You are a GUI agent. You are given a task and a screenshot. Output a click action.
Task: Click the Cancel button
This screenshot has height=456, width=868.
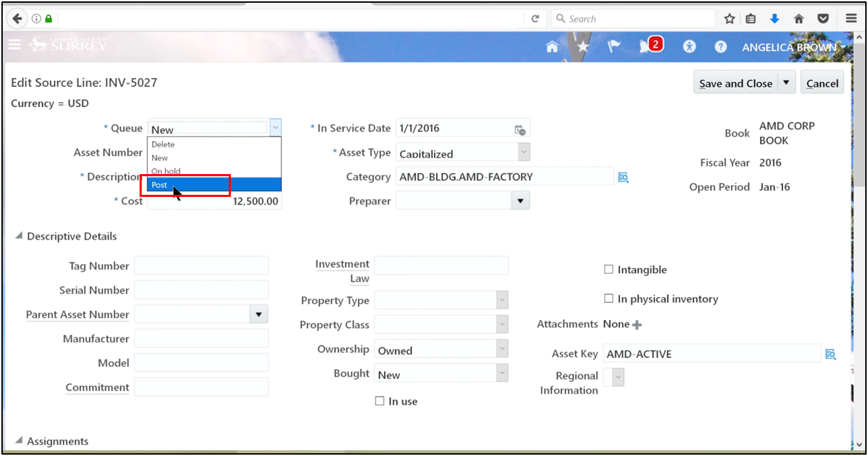point(822,84)
